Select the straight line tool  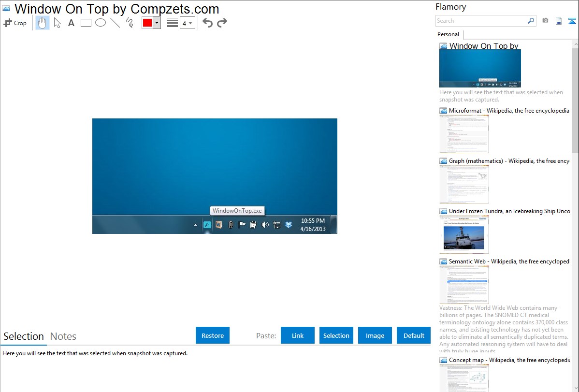coord(115,23)
